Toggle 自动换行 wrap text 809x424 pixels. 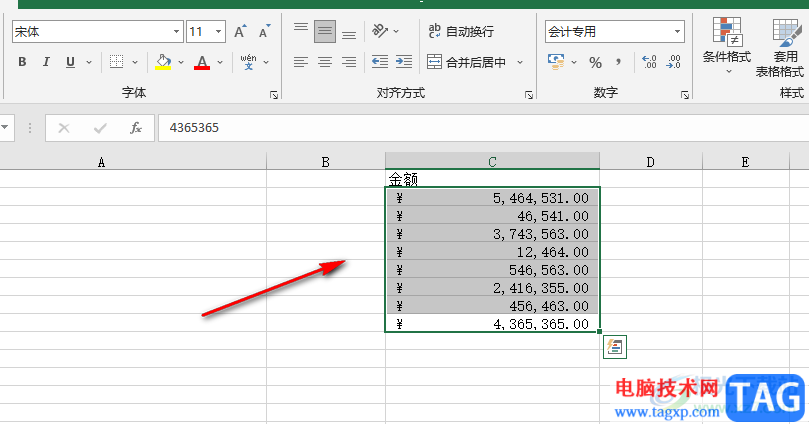pyautogui.click(x=461, y=31)
